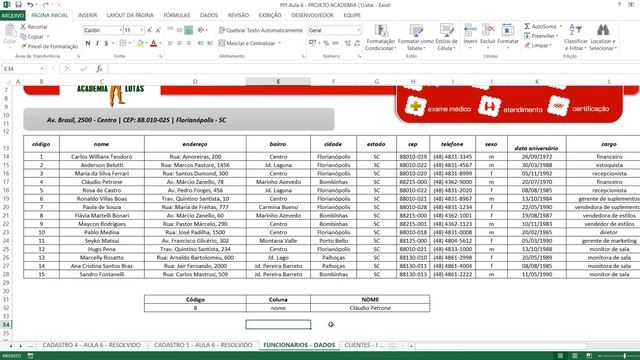The image size is (640, 360).
Task: Decrease font size with the smaller A icon
Action: coord(158,30)
